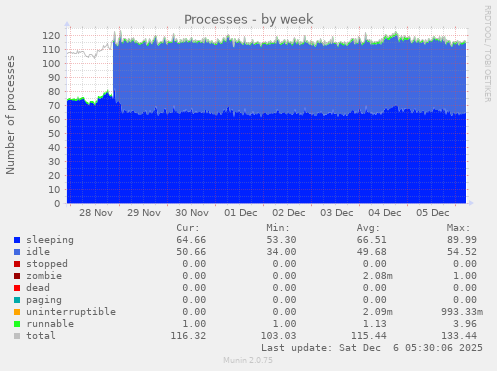Click idle current value 50.66

click(x=191, y=252)
